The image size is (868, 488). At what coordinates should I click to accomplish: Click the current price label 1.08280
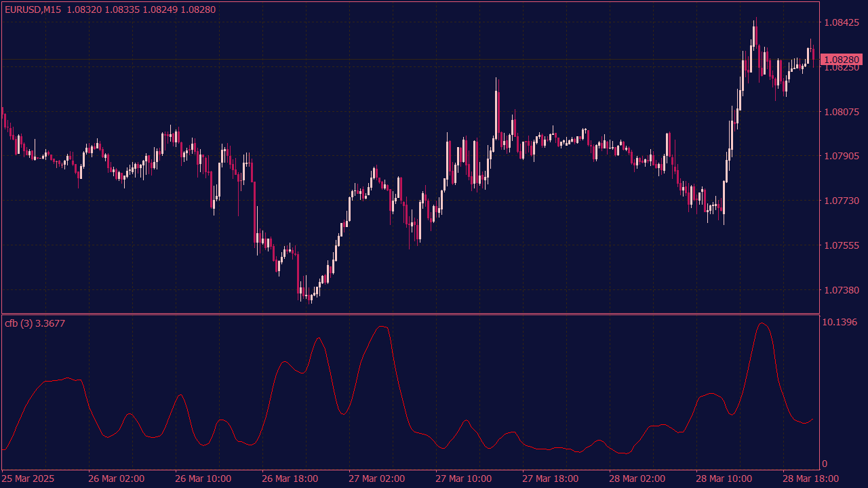[x=842, y=60]
